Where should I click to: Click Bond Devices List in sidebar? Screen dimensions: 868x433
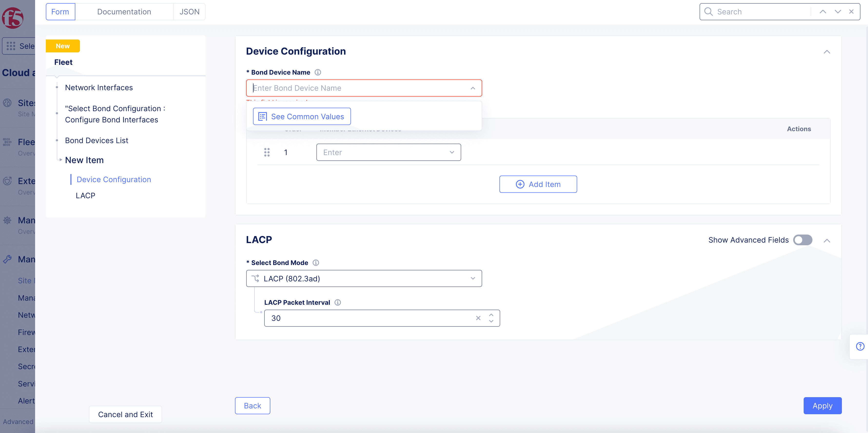[97, 140]
